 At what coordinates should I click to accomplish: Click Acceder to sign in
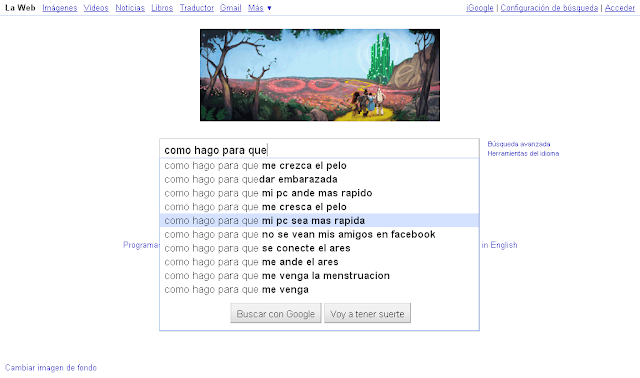620,8
